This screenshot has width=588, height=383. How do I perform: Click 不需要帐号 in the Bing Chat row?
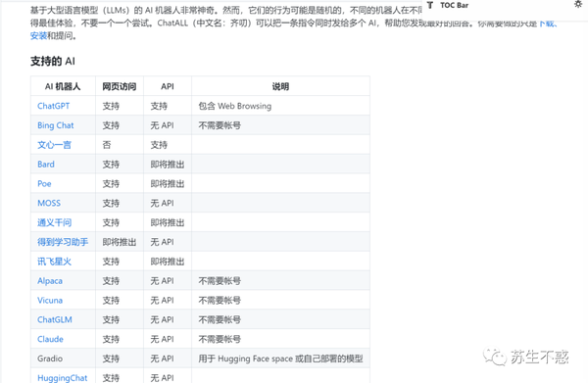pos(220,125)
